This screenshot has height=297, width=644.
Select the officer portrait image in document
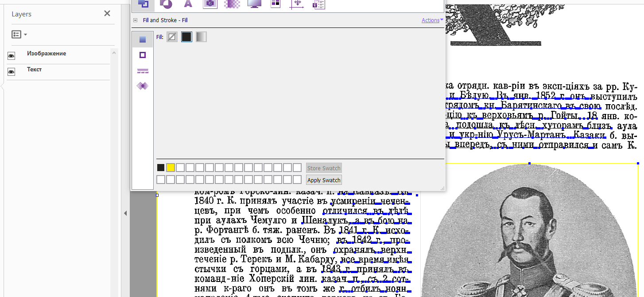(529, 230)
